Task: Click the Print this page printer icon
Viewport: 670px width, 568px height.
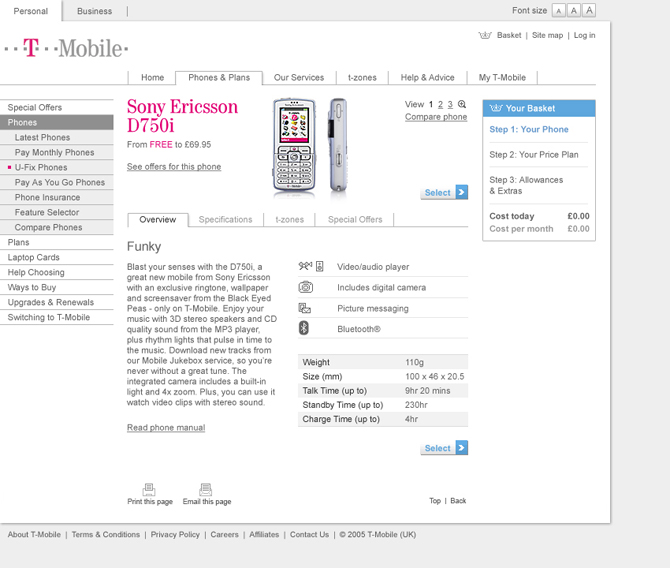Action: pyautogui.click(x=149, y=489)
